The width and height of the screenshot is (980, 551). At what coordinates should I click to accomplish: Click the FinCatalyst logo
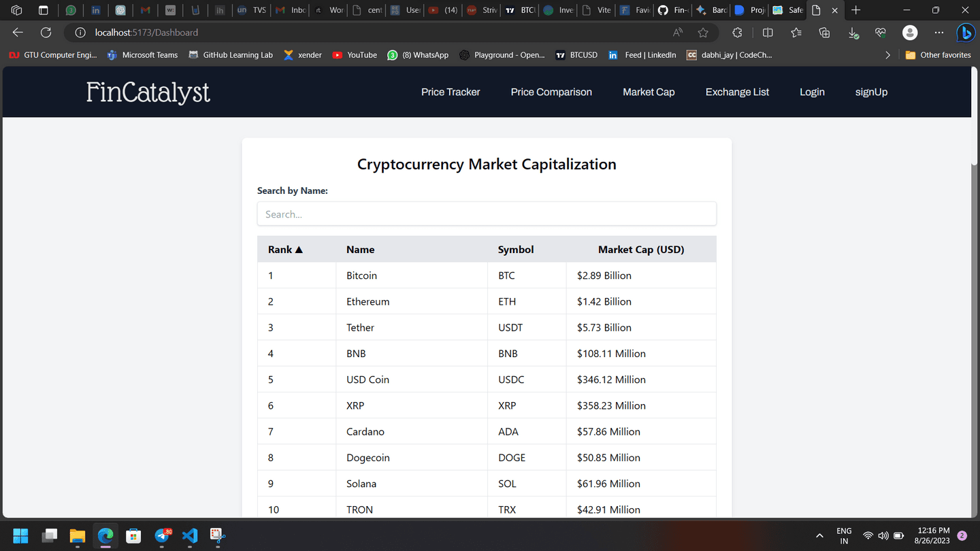(148, 93)
